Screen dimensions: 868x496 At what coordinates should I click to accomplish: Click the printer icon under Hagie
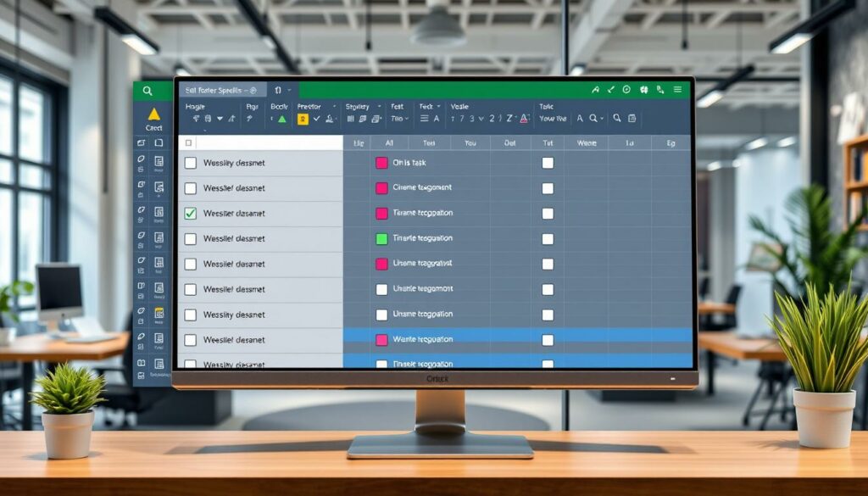pyautogui.click(x=209, y=119)
